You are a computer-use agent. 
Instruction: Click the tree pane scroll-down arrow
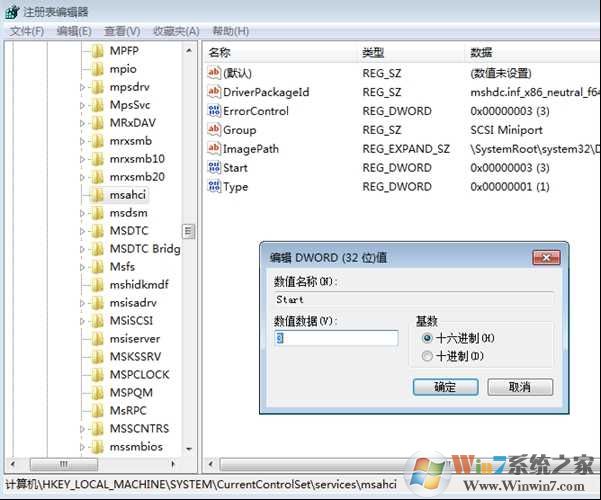pyautogui.click(x=189, y=448)
